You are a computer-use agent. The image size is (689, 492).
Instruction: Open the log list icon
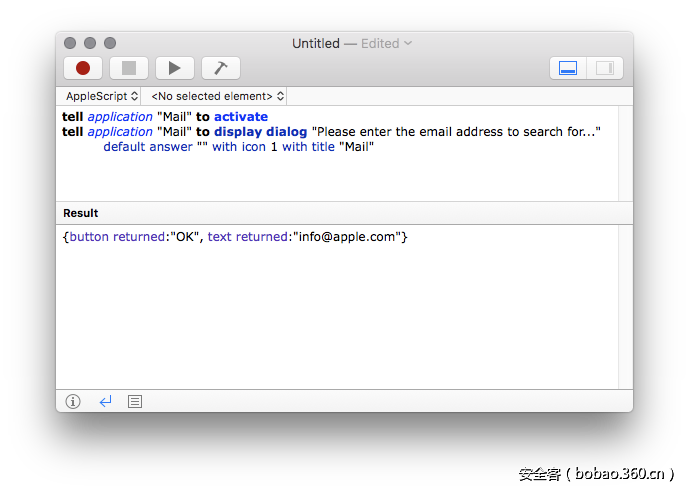(x=135, y=401)
